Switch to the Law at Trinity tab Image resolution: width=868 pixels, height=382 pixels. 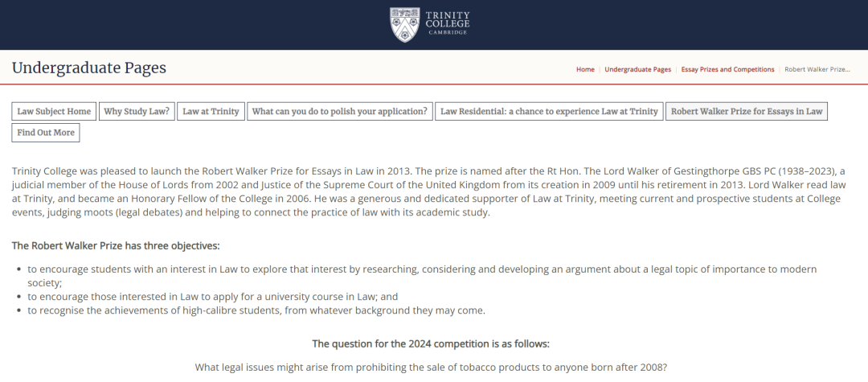pos(211,111)
